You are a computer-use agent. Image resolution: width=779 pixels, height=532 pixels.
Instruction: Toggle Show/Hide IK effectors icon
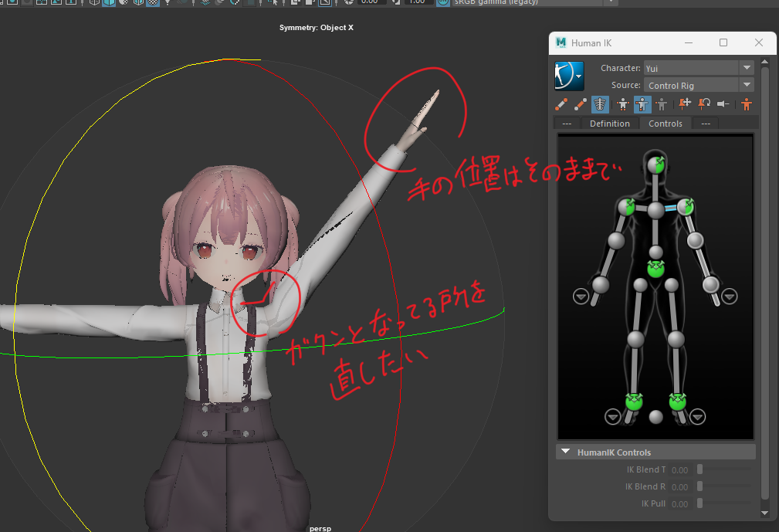click(561, 103)
